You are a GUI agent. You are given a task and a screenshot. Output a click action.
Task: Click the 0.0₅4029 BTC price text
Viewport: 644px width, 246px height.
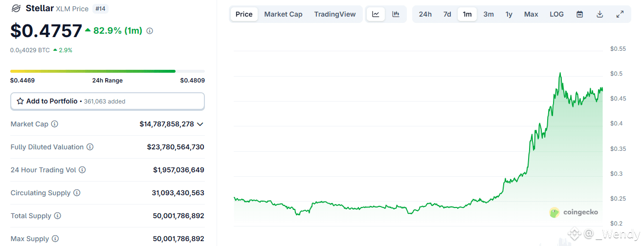tap(30, 50)
